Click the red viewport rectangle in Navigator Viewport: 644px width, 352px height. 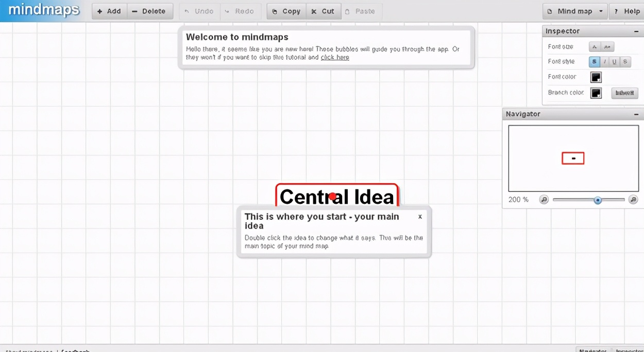pos(573,159)
